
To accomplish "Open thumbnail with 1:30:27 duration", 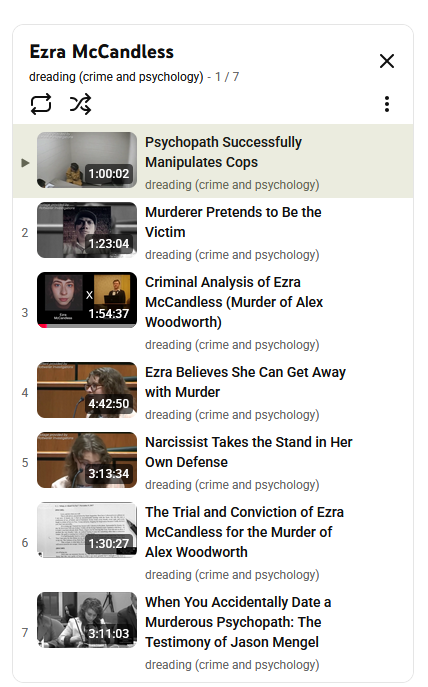I will pos(87,530).
